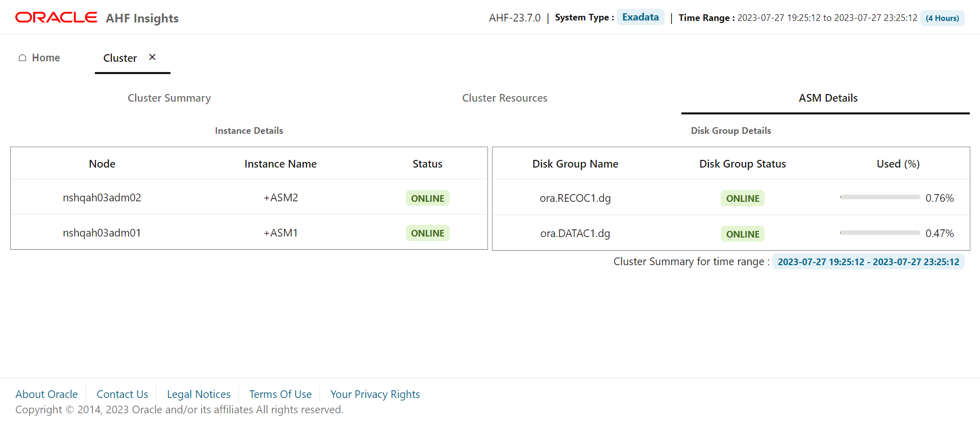980x423 pixels.
Task: Select the Cluster tab
Action: click(x=120, y=58)
